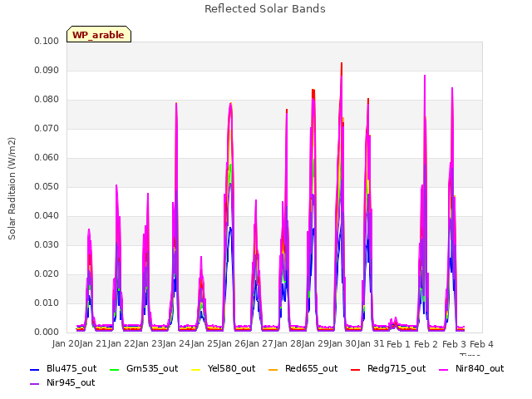Click the orange Red655_out legend color marker
This screenshot has height=399, width=532.
pos(273,369)
